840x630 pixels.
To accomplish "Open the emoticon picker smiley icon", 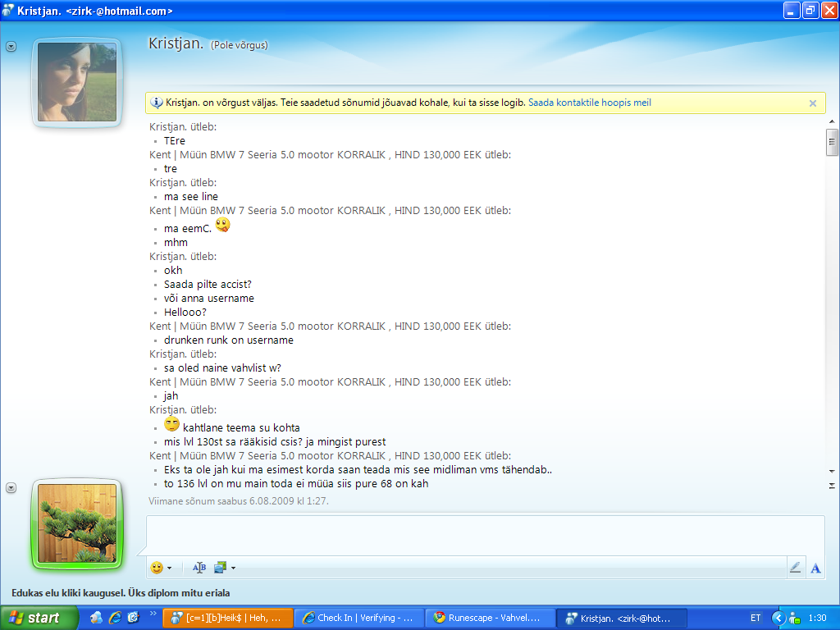I will tap(157, 568).
